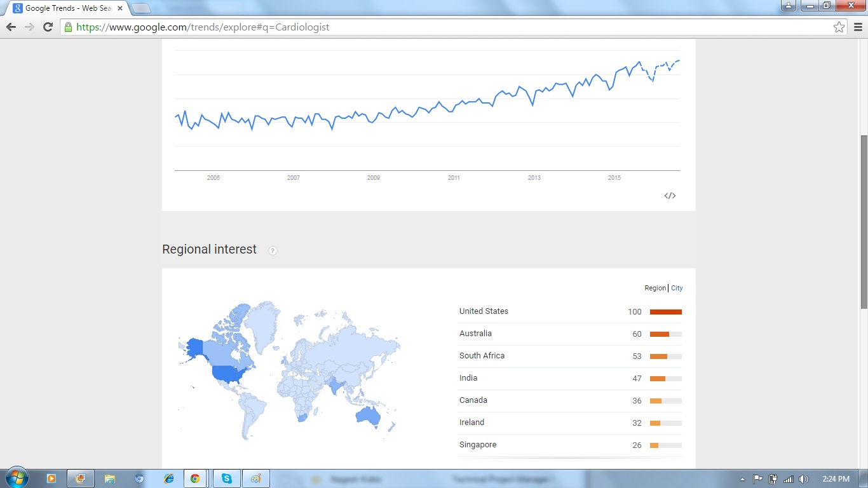Click the embed code icon below the chart
Viewport: 868px width, 488px height.
click(670, 196)
